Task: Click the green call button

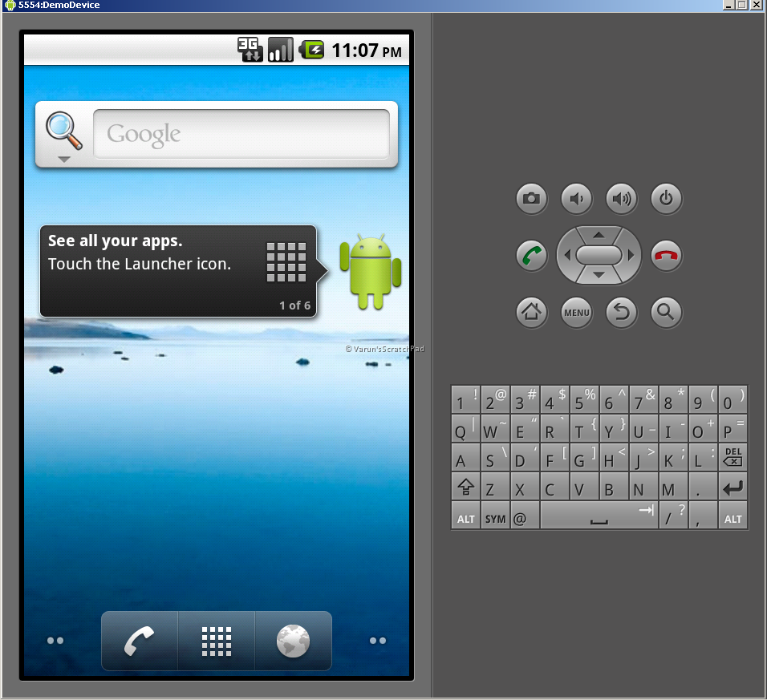Action: coord(531,255)
